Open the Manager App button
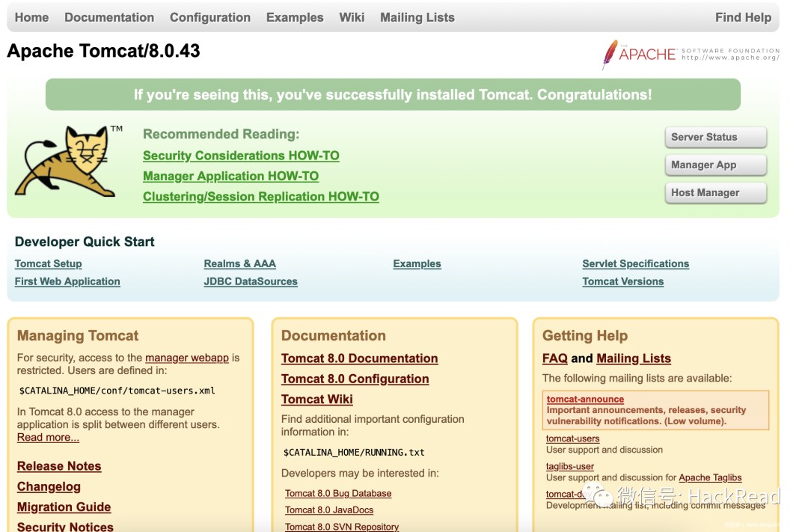The width and height of the screenshot is (808, 532). (716, 165)
